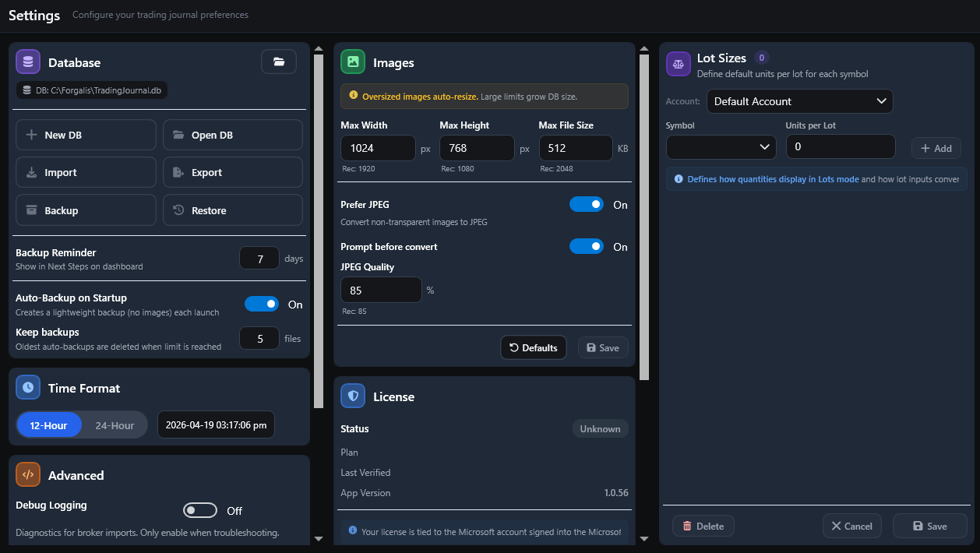The width and height of the screenshot is (980, 553).
Task: Click the JPEG Quality input field
Action: [x=381, y=290]
